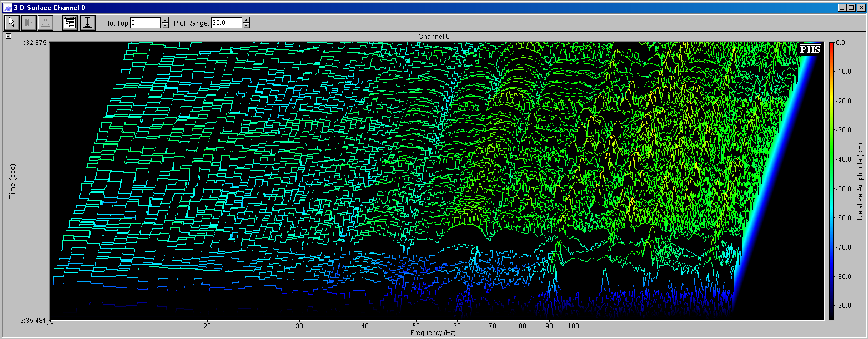Click the PHS logo on the plot
868x339 pixels.
pyautogui.click(x=810, y=49)
